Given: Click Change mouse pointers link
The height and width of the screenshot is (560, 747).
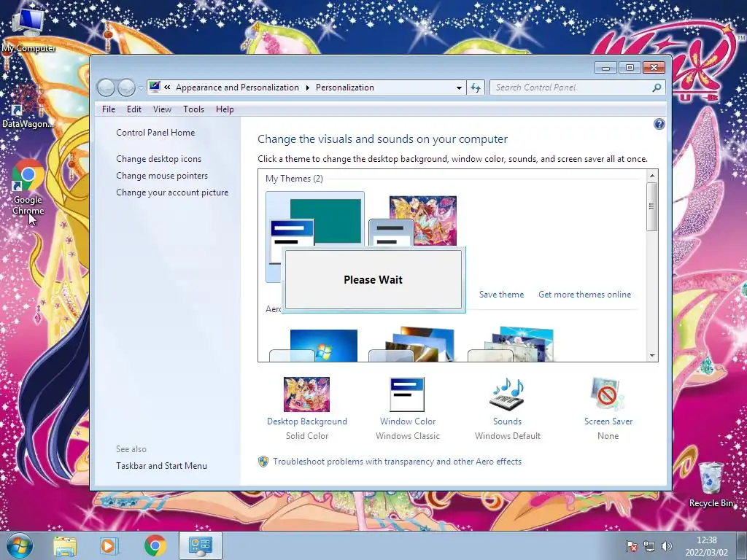Looking at the screenshot, I should pyautogui.click(x=162, y=176).
